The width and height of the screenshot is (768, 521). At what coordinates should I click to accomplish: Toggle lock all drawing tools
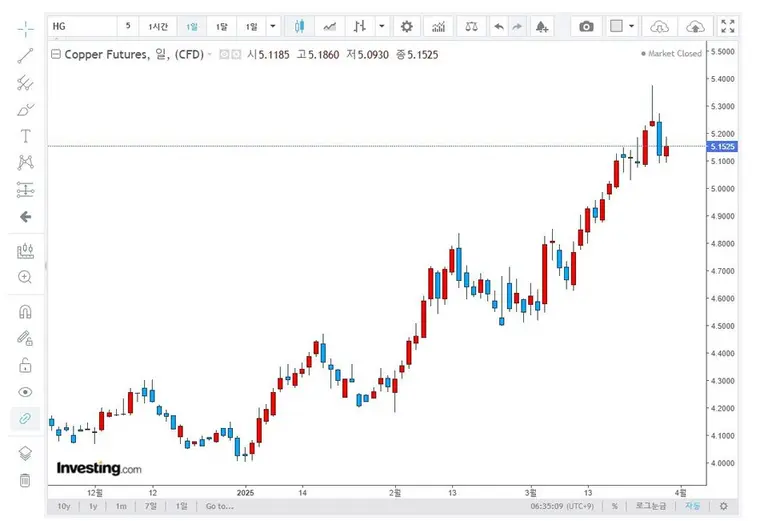point(26,365)
